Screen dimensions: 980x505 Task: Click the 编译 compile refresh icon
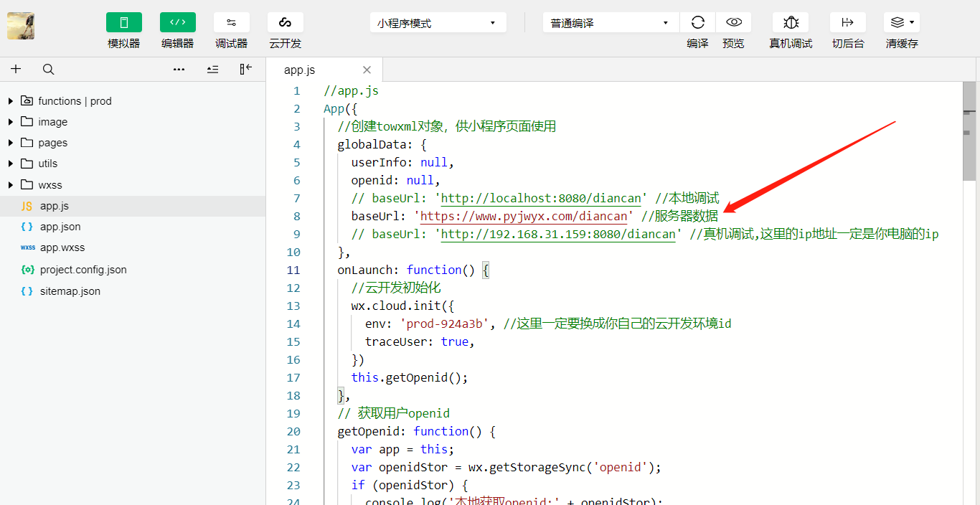pos(697,22)
